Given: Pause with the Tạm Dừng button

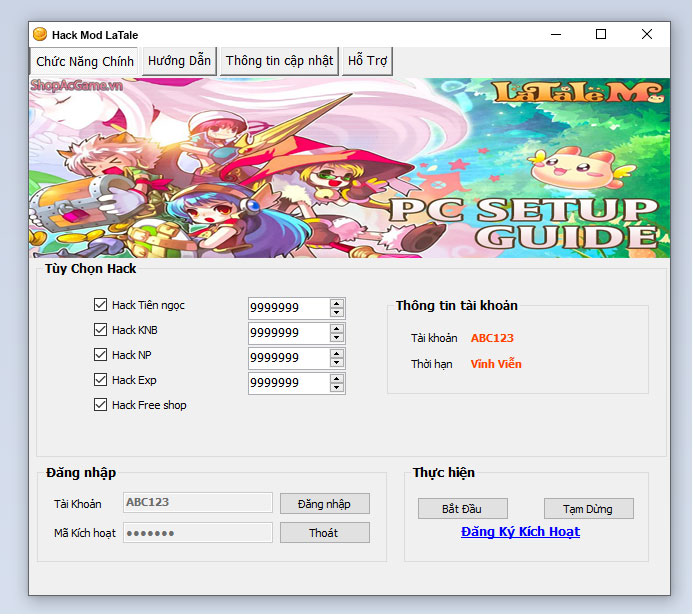Looking at the screenshot, I should (588, 509).
